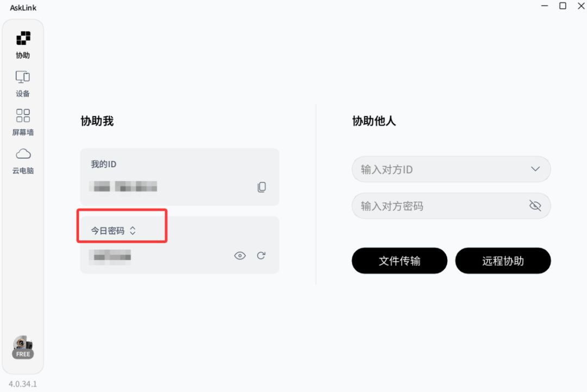Toggle partner password visibility (crossed eye)
The image size is (587, 392).
coord(535,206)
